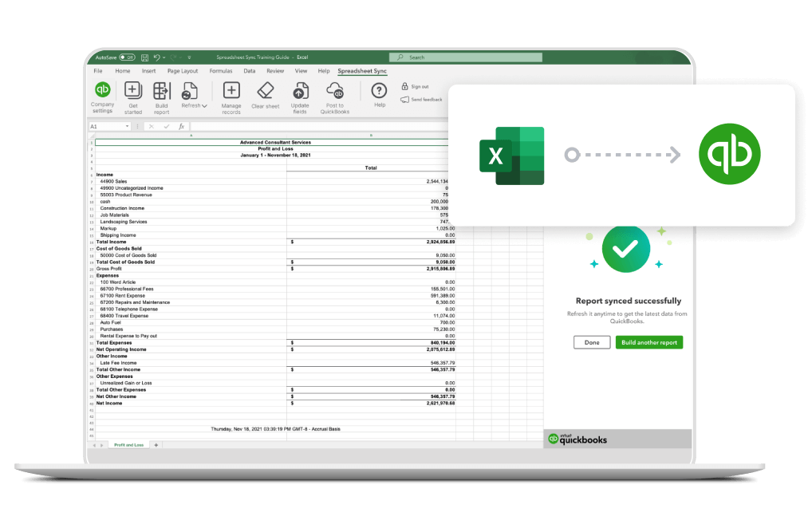Click the Get started icon
Image resolution: width=812 pixels, height=528 pixels.
coord(133,91)
